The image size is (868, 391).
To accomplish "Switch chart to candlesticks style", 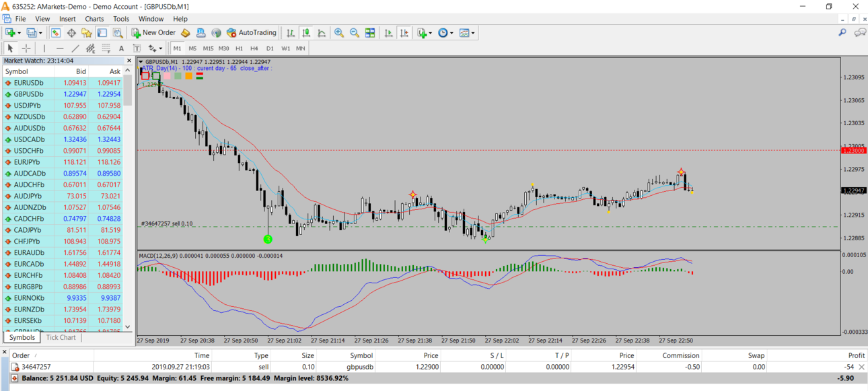I will click(306, 32).
